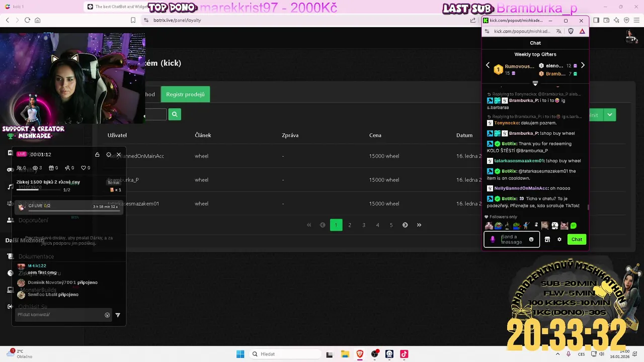Expand the system tray hidden icons chevron
Viewport: 644px width, 362px height.
tap(557, 354)
